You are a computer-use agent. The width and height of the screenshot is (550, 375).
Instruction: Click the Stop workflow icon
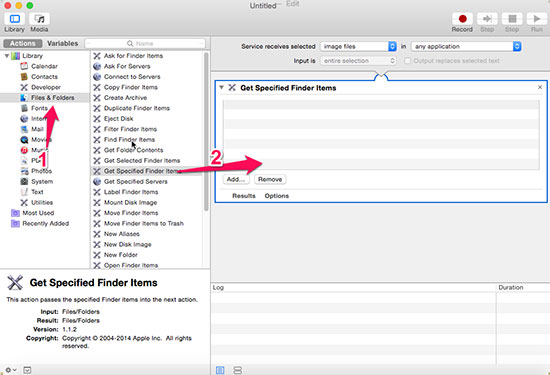[x=512, y=19]
